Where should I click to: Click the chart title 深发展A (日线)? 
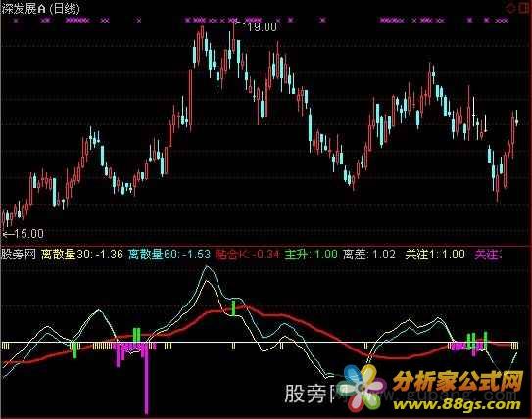coord(40,9)
